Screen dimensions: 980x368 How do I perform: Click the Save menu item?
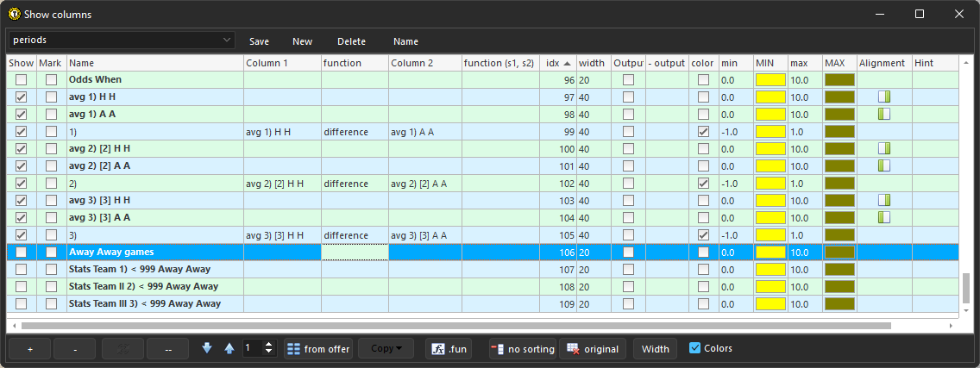pos(259,41)
